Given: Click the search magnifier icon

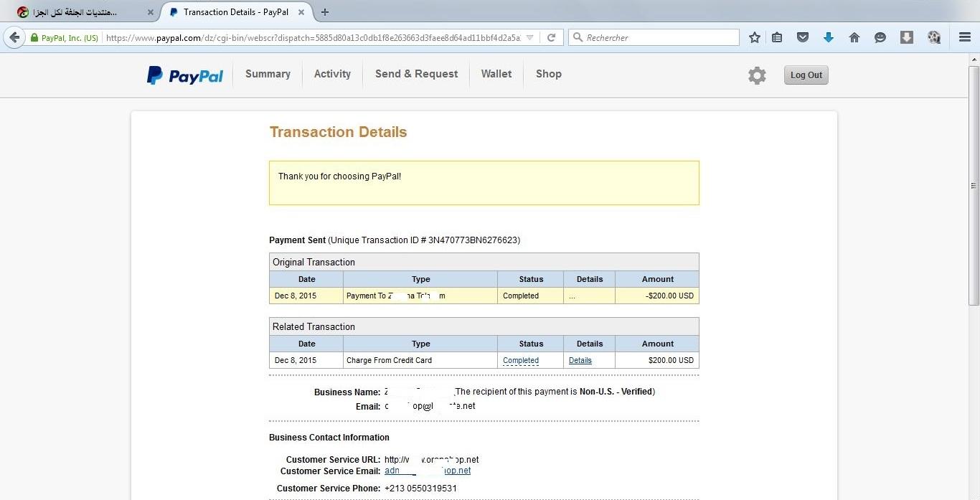Looking at the screenshot, I should point(578,38).
